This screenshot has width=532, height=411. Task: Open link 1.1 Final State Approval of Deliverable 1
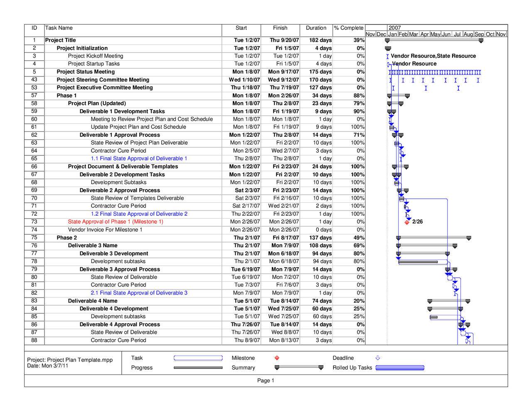[x=140, y=158]
